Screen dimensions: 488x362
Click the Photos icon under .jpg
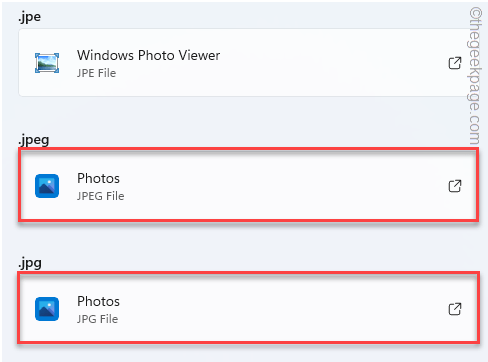pos(47,309)
